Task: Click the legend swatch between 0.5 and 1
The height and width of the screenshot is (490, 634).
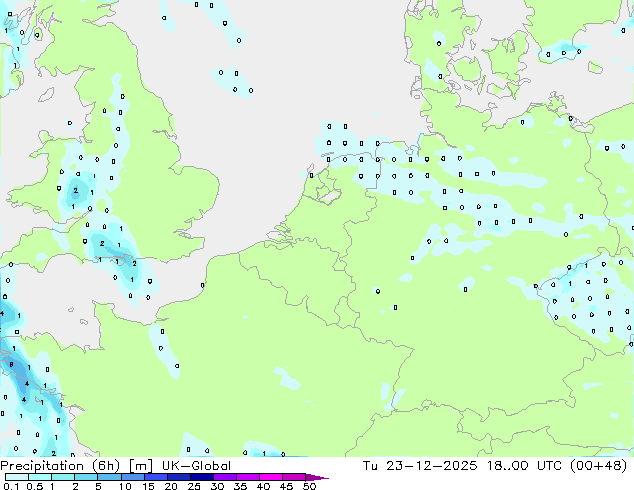Action: click(x=40, y=477)
